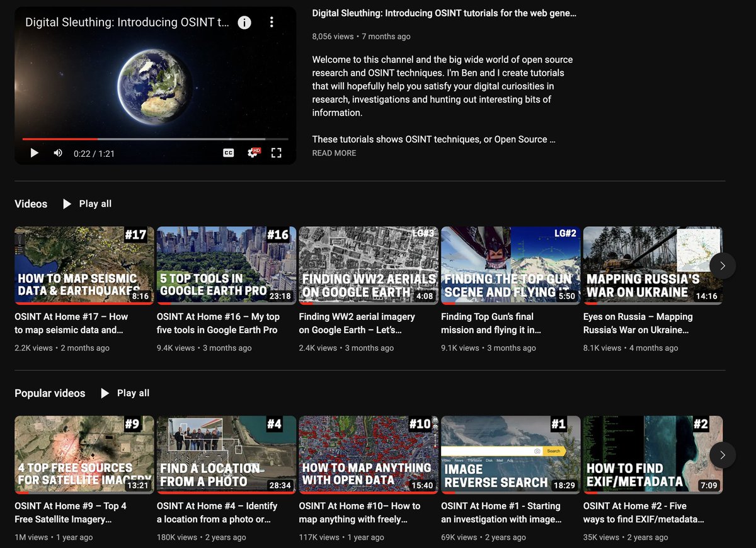
Task: Open the Popular videos section heading
Action: pyautogui.click(x=50, y=393)
